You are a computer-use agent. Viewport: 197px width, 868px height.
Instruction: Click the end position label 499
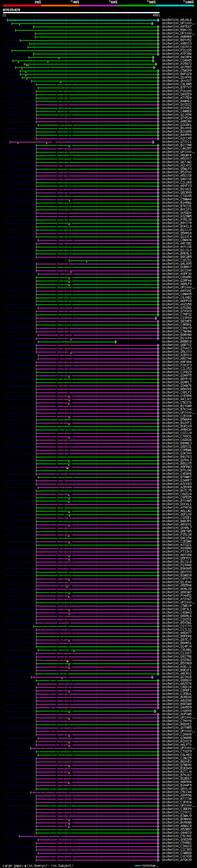coord(155,15)
